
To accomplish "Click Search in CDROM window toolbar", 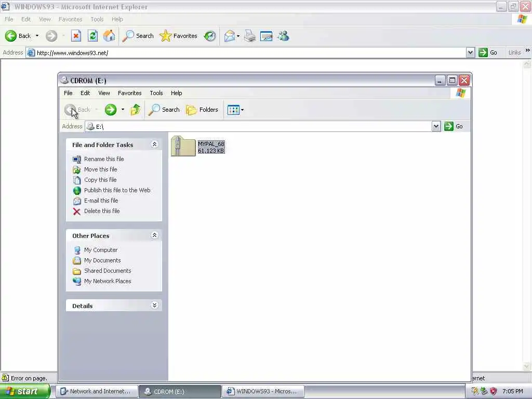I will point(164,110).
